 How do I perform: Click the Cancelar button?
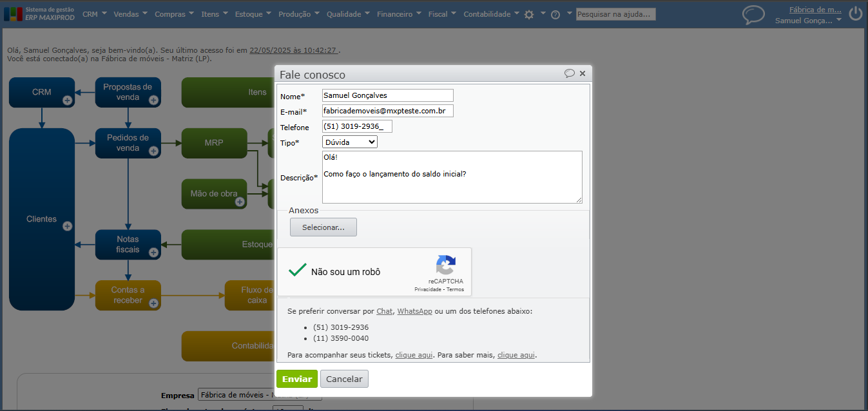(344, 379)
